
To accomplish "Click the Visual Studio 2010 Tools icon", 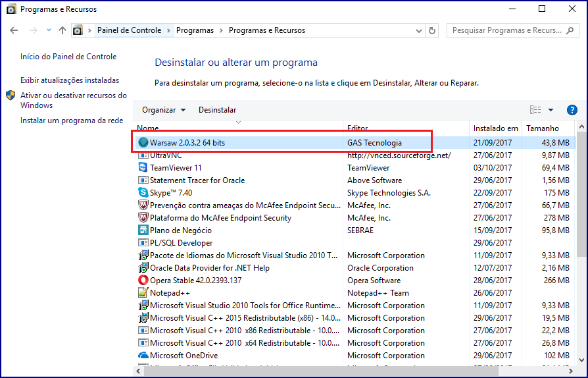I will 143,305.
